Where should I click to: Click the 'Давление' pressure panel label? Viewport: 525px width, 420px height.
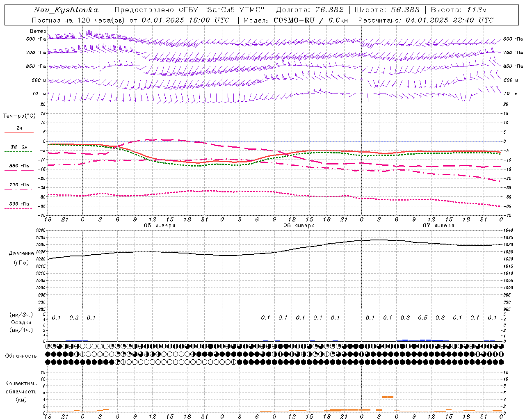pos(21,253)
